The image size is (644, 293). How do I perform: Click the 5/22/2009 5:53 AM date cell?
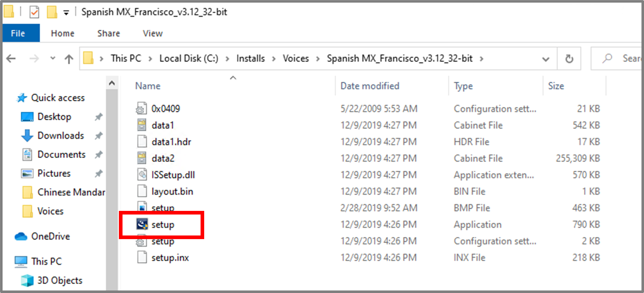click(379, 109)
